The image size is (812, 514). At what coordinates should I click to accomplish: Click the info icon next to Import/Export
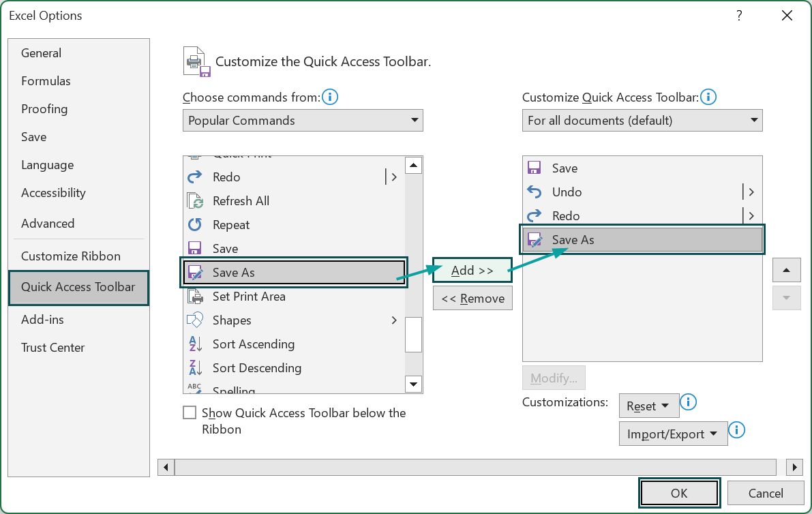736,429
